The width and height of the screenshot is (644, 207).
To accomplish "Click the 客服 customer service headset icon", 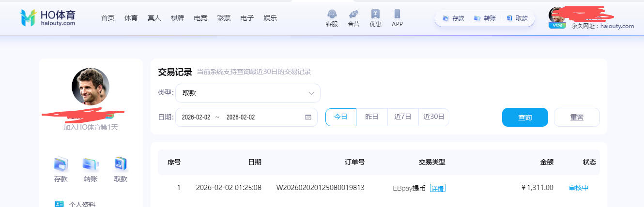I will 332,15.
